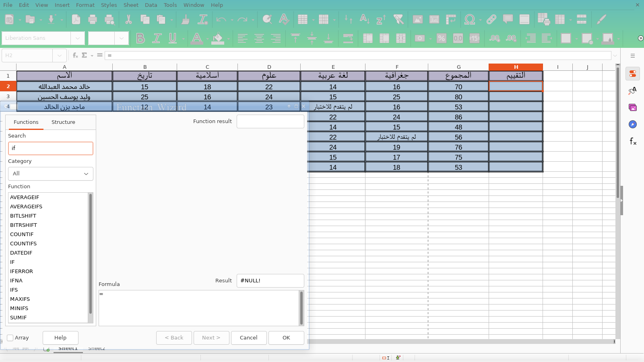644x362 pixels.
Task: Click the Italic formatting icon
Action: coord(157,38)
